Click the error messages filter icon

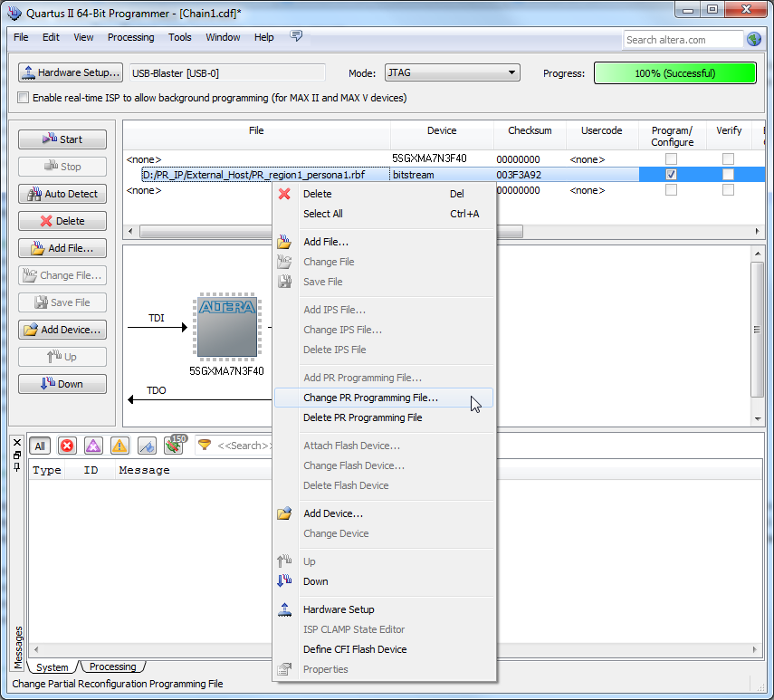pyautogui.click(x=67, y=446)
